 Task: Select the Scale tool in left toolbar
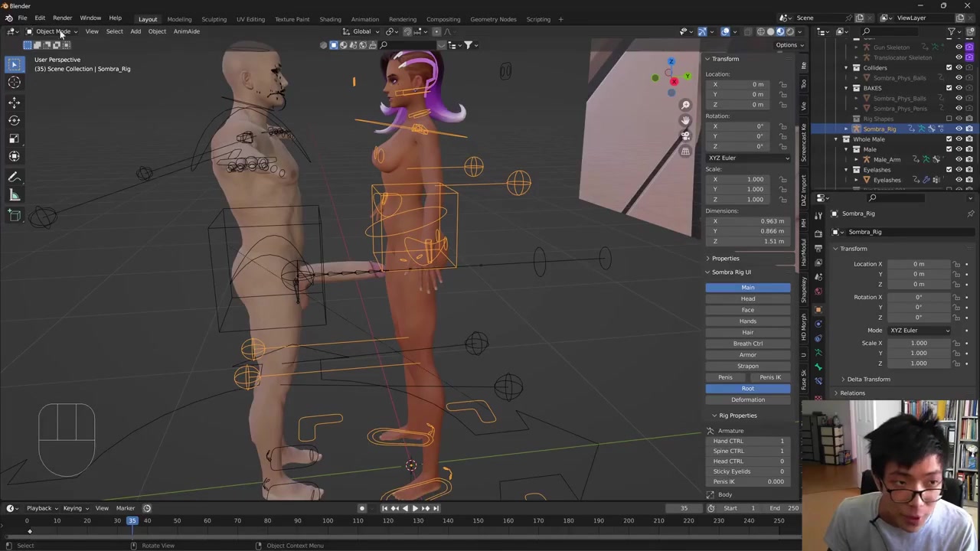click(x=15, y=139)
